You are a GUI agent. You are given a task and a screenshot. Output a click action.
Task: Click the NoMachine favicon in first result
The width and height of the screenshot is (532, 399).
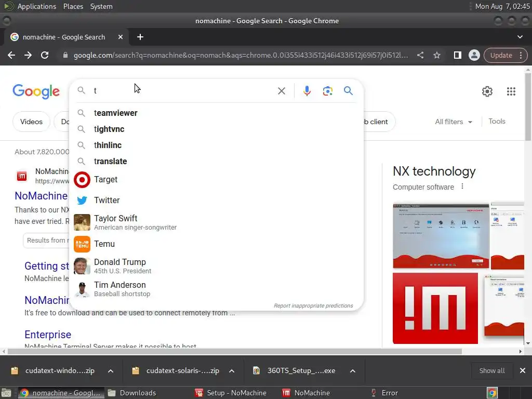22,176
